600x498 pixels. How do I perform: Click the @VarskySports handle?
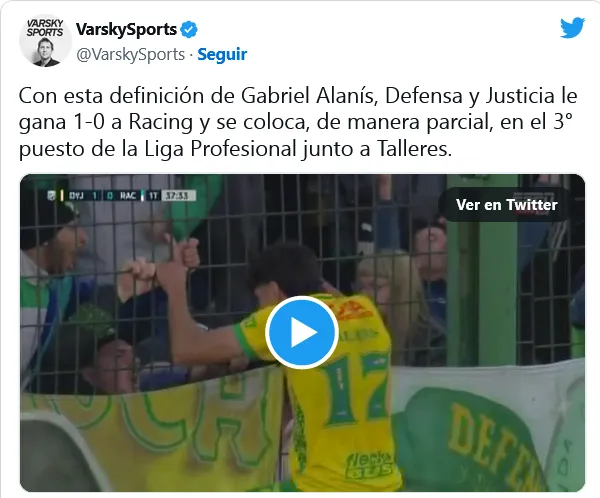(x=130, y=54)
